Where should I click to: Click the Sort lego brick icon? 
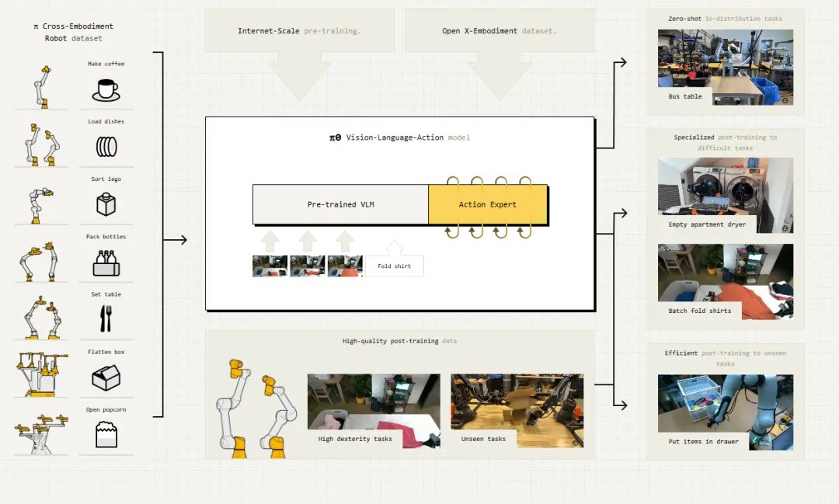click(x=106, y=204)
